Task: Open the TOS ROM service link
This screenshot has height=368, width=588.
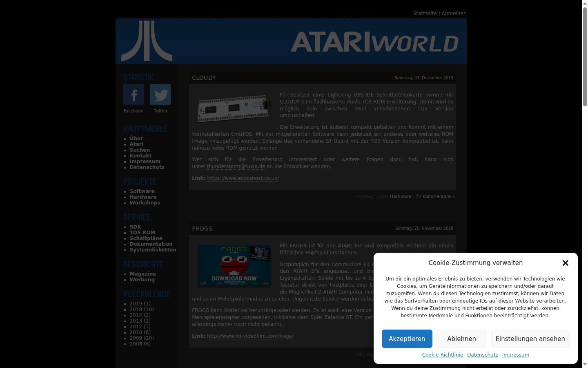Action: tap(143, 233)
